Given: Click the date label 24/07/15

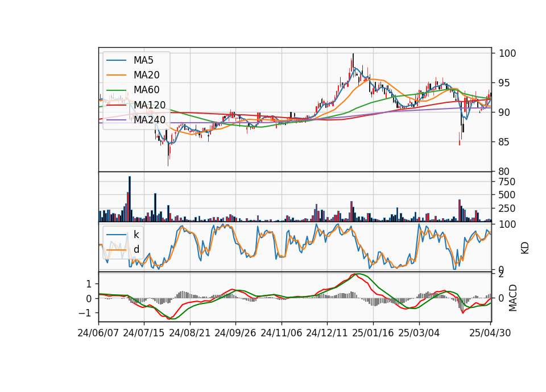Looking at the screenshot, I should (x=144, y=333).
